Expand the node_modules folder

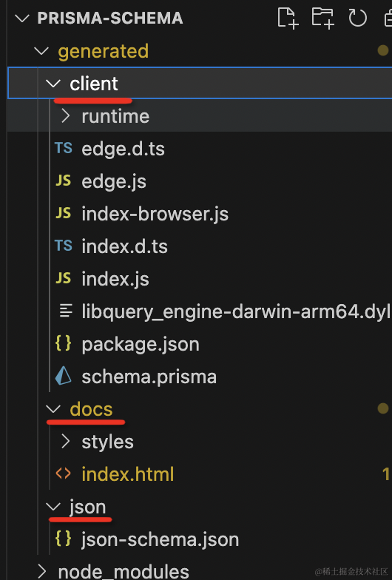pyautogui.click(x=42, y=571)
